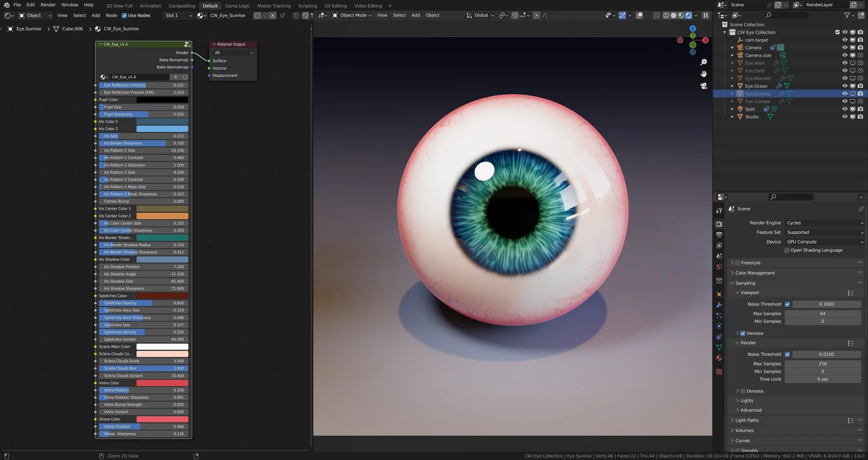This screenshot has width=868, height=460.
Task: Expand the Camera.side item in the outliner
Action: [x=732, y=55]
